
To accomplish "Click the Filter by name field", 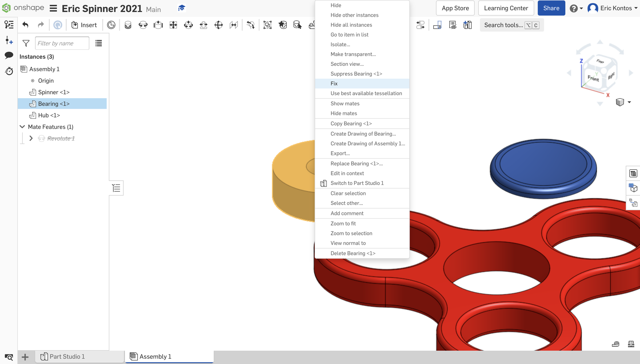I will pos(62,43).
